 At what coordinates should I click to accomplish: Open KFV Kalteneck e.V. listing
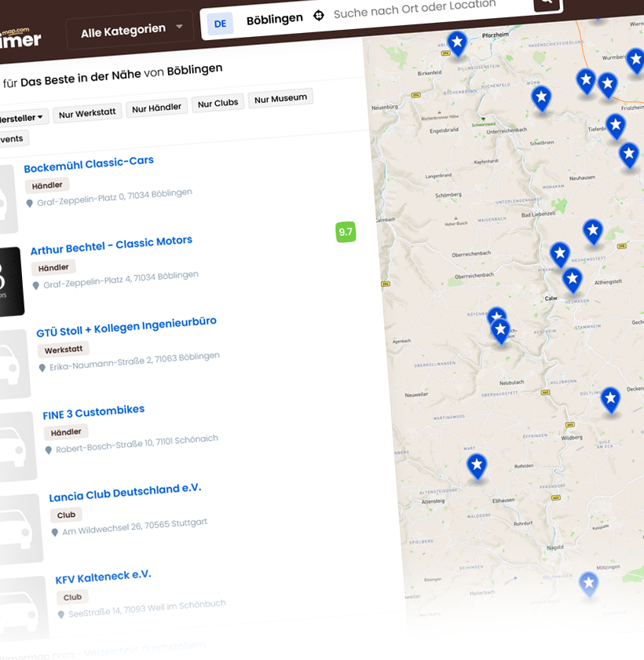(103, 577)
